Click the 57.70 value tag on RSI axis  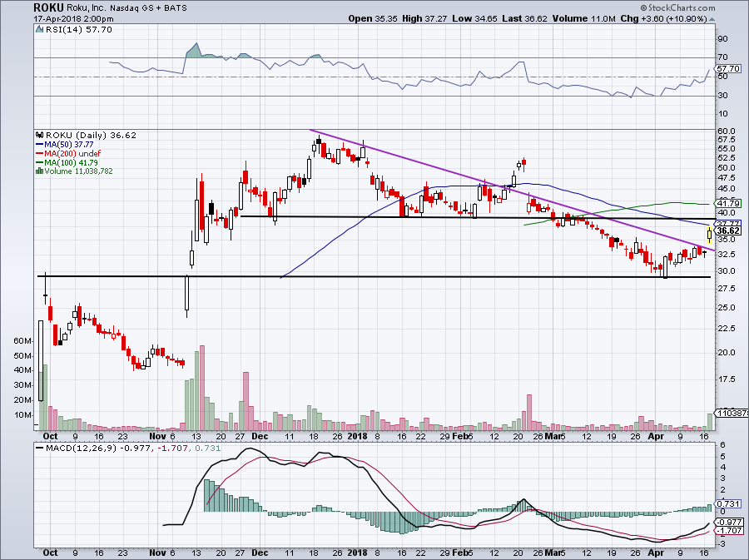tap(729, 69)
